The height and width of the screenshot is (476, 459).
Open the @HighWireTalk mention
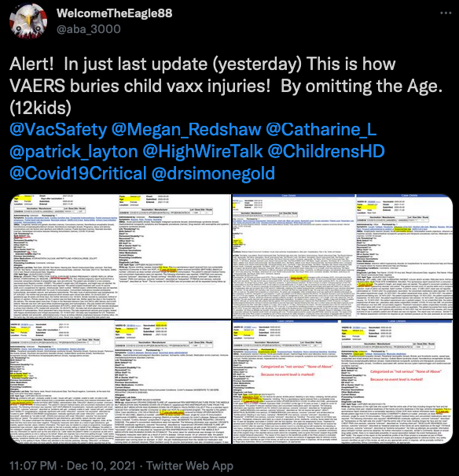click(x=203, y=152)
